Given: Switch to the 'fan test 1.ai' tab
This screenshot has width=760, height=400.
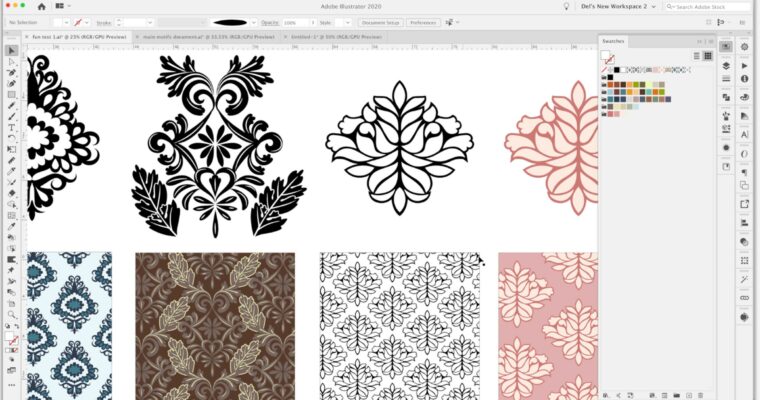Looking at the screenshot, I should click(x=79, y=37).
